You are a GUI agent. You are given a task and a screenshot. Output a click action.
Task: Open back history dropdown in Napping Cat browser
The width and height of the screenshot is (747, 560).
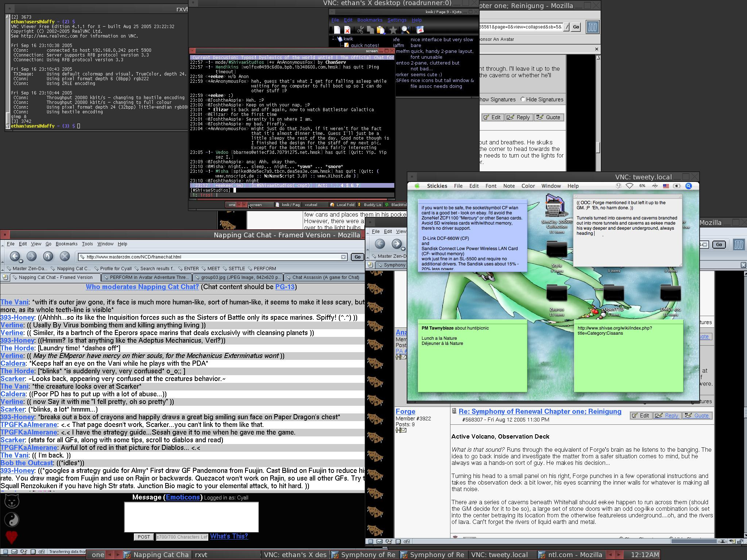(x=21, y=261)
